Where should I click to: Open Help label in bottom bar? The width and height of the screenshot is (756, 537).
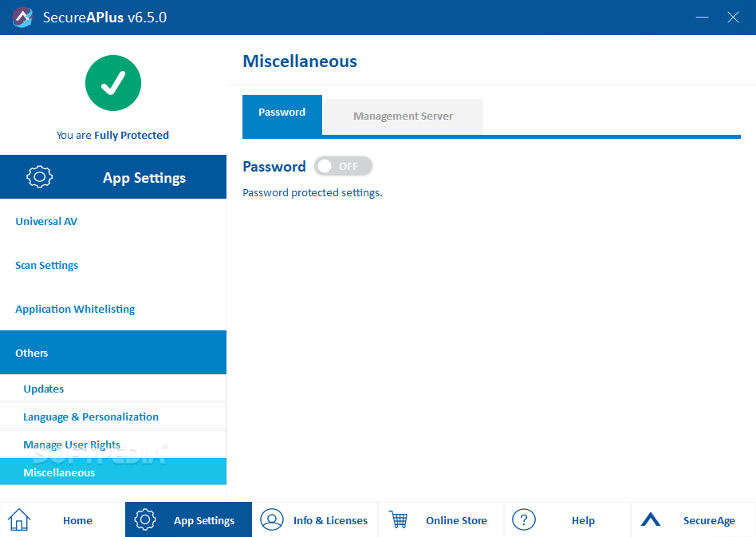click(584, 520)
